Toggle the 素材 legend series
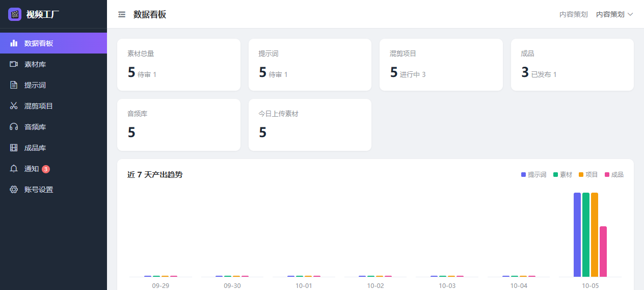Screen dimensions: 644x290 point(563,175)
